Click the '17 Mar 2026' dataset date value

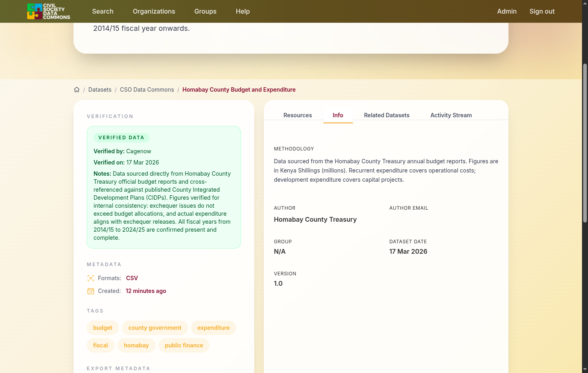click(408, 251)
